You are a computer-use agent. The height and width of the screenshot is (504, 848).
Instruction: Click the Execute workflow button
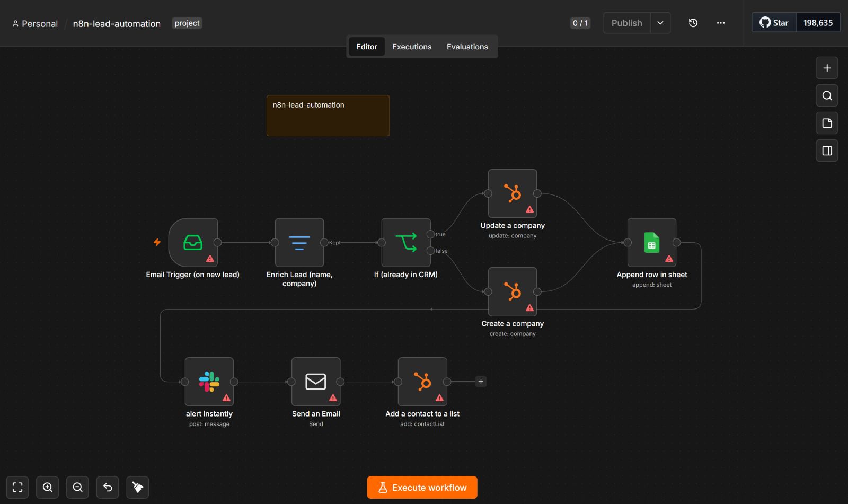422,488
